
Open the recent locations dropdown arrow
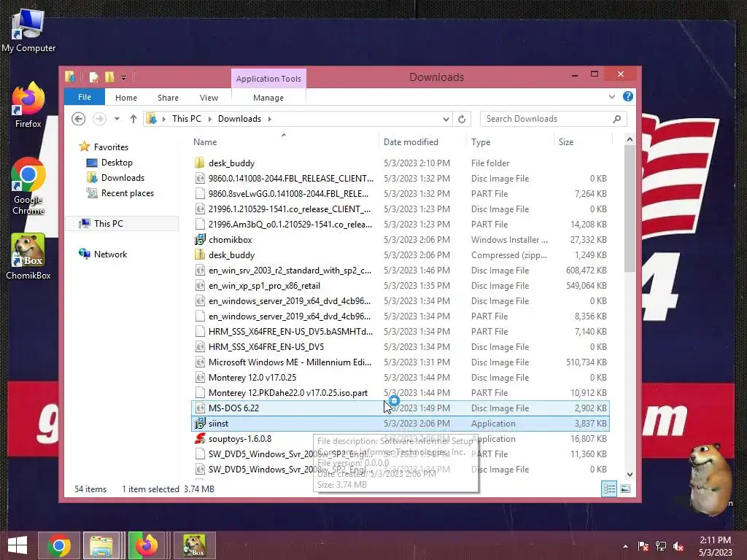(x=117, y=119)
